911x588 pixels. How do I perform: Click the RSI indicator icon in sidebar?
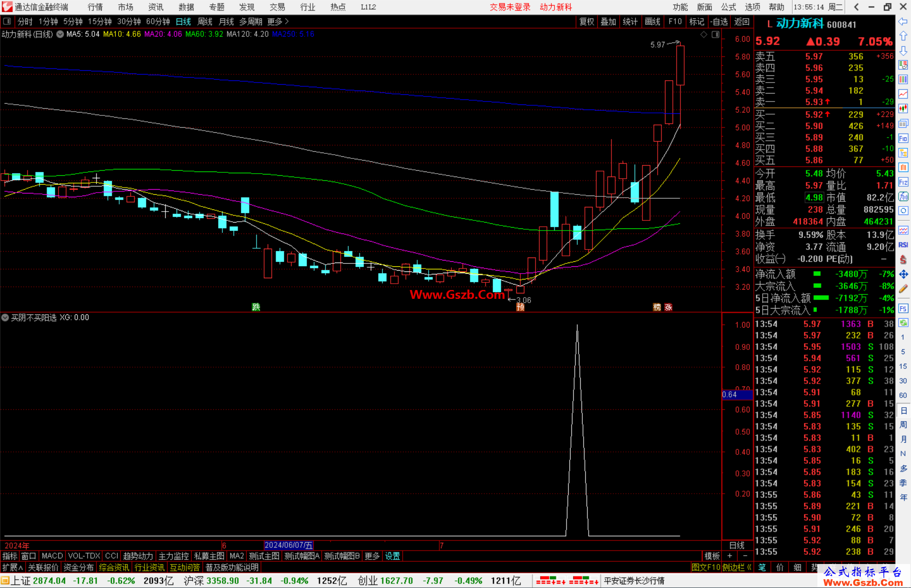[903, 245]
